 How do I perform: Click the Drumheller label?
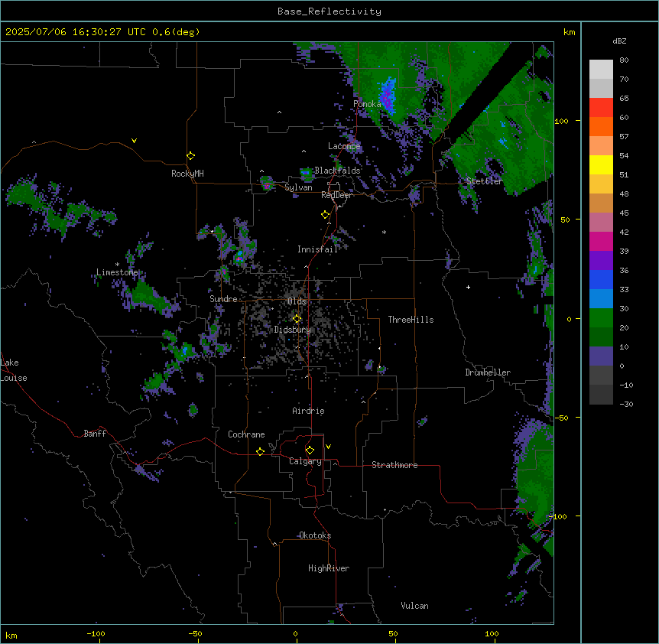point(488,372)
